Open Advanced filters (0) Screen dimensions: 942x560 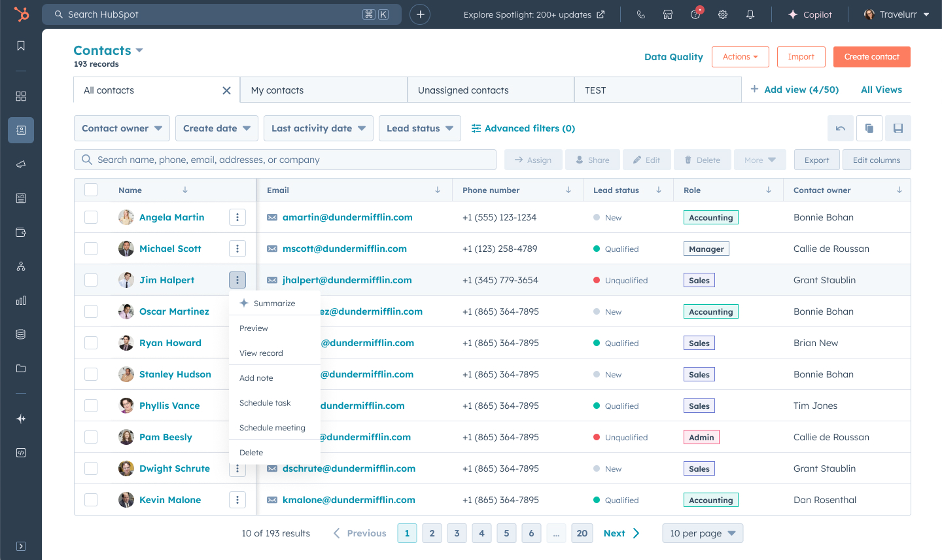click(x=523, y=128)
